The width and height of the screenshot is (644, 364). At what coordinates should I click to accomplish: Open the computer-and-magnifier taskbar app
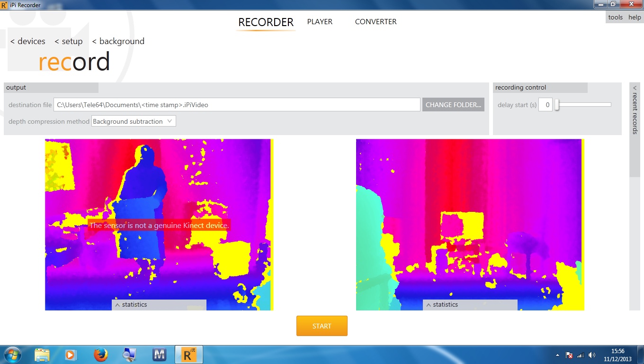tap(129, 355)
